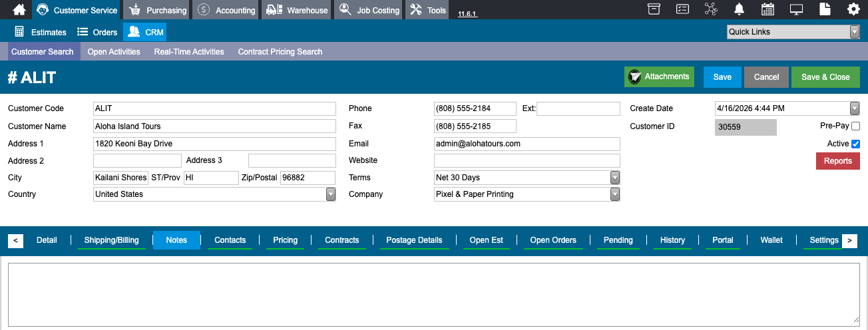The width and height of the screenshot is (868, 330).
Task: Open the Create Date dropdown
Action: click(855, 108)
